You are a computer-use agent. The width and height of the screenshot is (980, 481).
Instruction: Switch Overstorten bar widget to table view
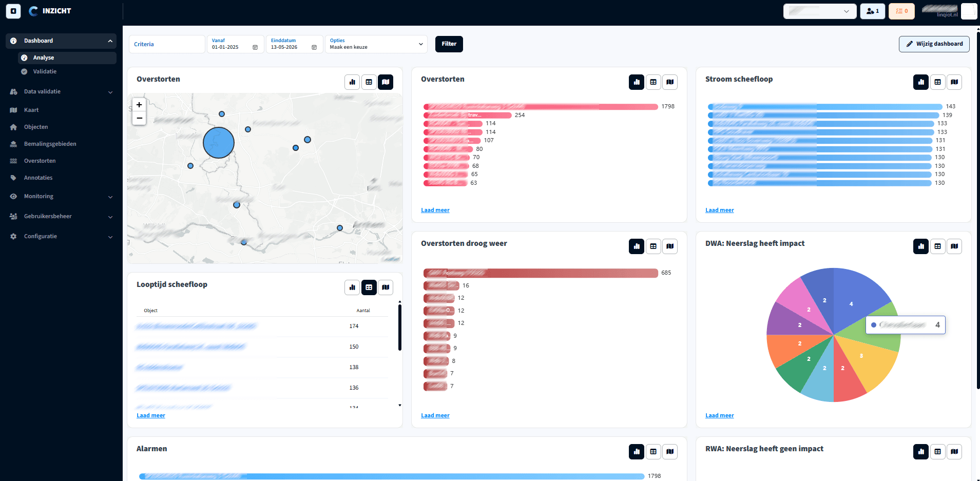click(654, 82)
